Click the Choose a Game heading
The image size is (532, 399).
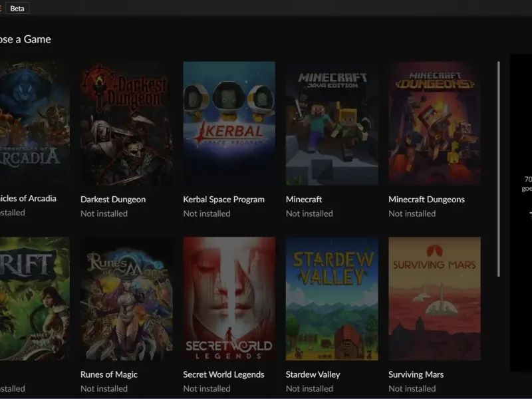tap(25, 39)
